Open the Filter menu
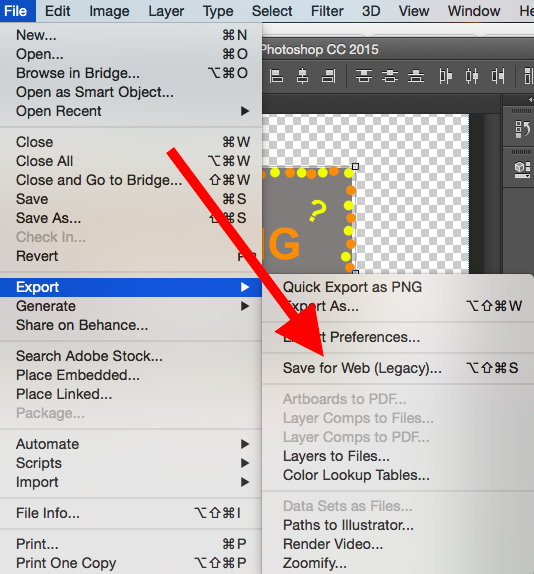This screenshot has height=574, width=534. tap(327, 11)
